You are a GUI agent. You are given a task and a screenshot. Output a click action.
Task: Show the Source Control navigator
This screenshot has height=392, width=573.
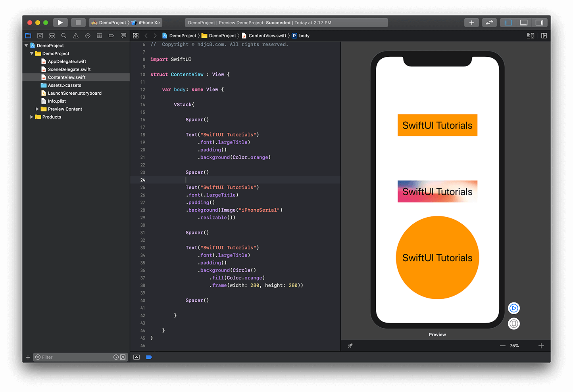pos(40,36)
